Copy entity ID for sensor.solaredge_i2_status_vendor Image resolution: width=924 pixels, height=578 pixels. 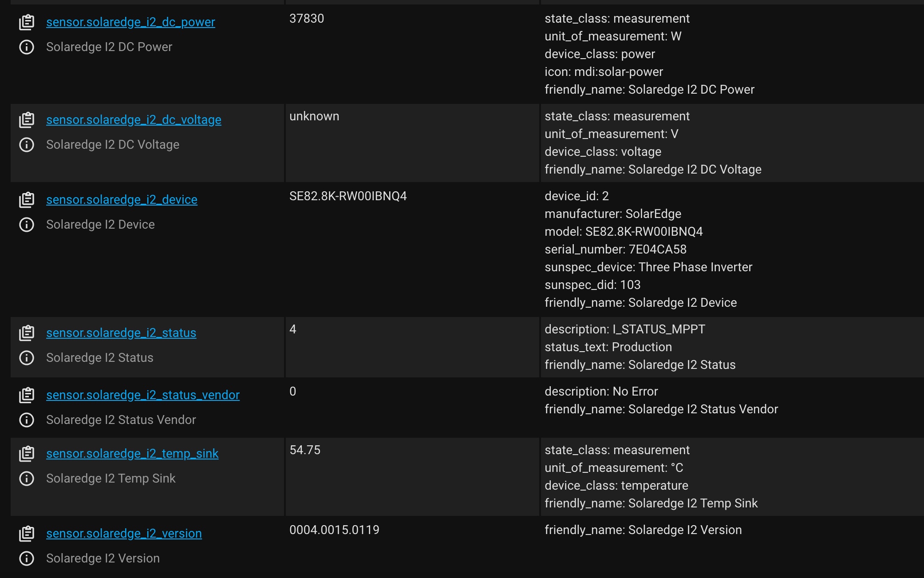tap(27, 394)
